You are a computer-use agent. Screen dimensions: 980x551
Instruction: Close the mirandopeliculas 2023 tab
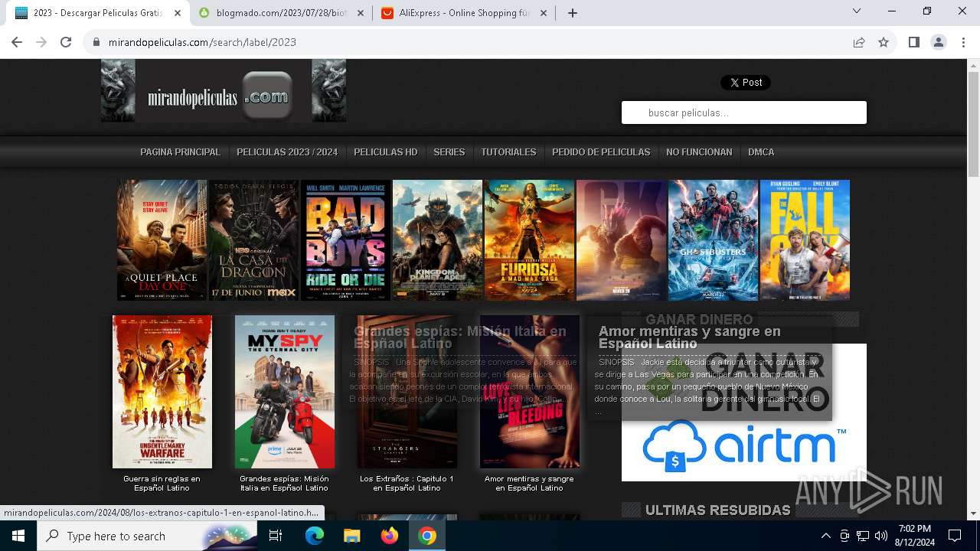coord(177,13)
